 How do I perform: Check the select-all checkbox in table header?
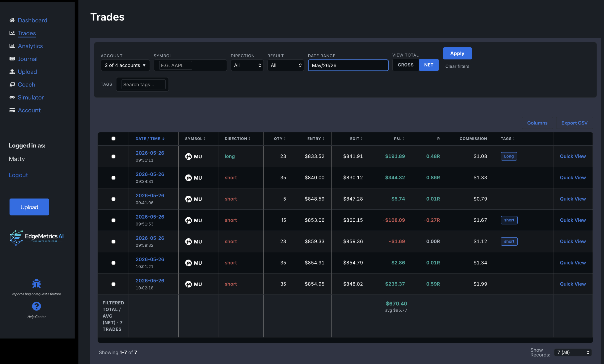(113, 138)
